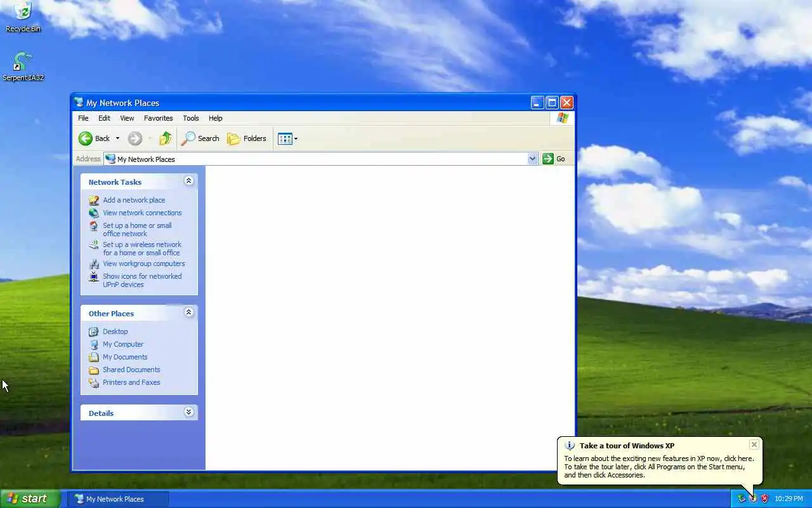Image resolution: width=812 pixels, height=508 pixels.
Task: Click the Printers and Faxes icon
Action: (94, 382)
